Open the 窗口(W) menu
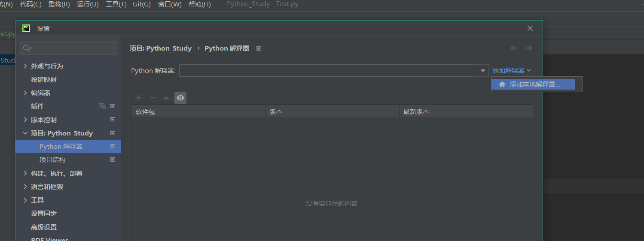Screen dimensions: 644x241 pos(170,4)
